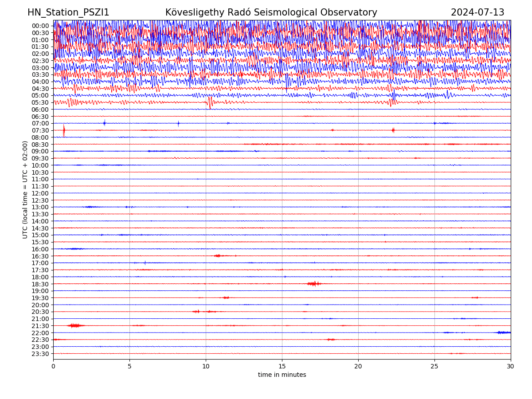Click the 'time in minutes' x-axis label
This screenshot has height=399, width=532.
[282, 375]
